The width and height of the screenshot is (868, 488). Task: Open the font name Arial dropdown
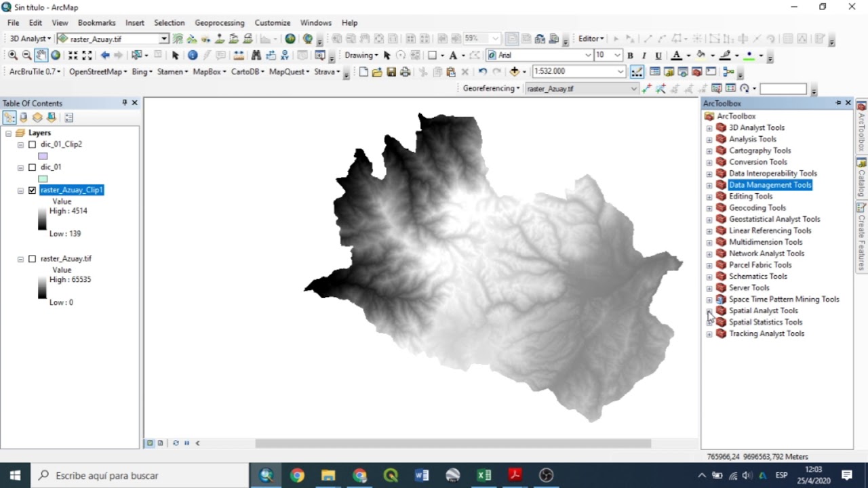tap(588, 55)
